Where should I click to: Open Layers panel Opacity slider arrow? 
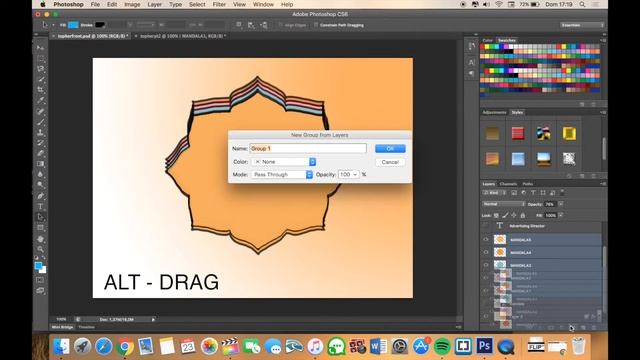coord(561,204)
